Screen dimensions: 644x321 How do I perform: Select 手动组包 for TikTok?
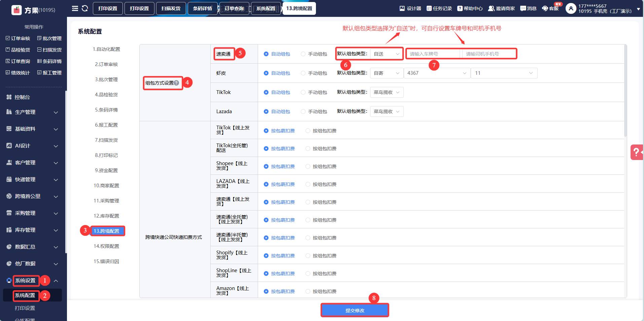click(x=303, y=92)
